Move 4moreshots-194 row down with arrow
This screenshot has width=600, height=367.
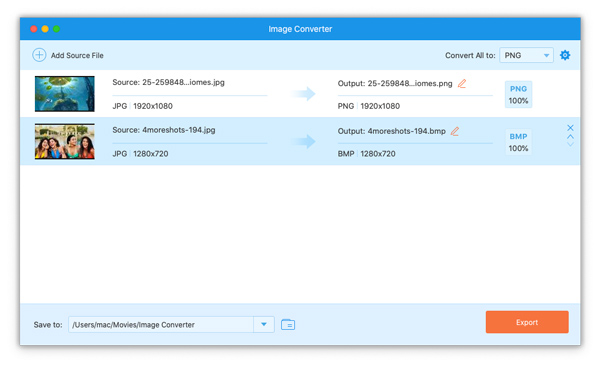tap(570, 144)
